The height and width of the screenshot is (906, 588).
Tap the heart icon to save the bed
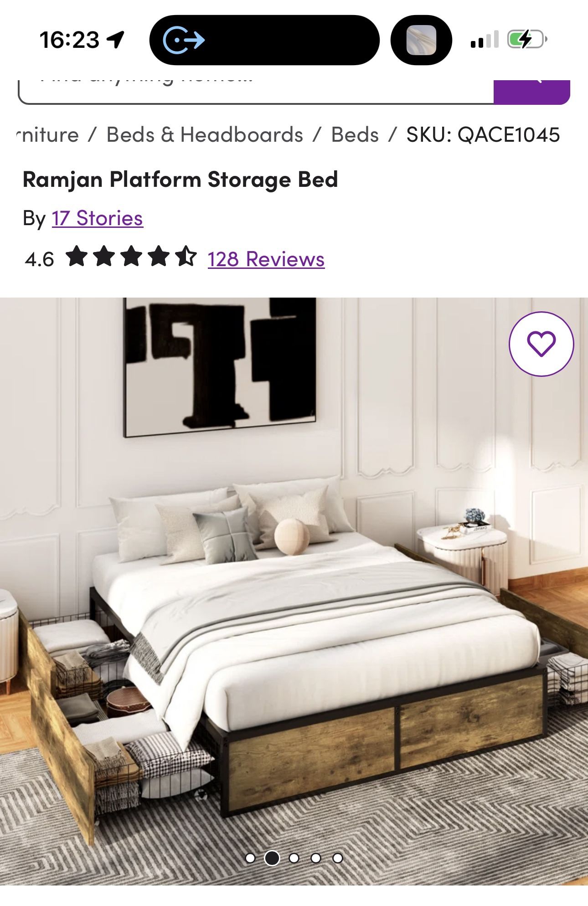(541, 344)
